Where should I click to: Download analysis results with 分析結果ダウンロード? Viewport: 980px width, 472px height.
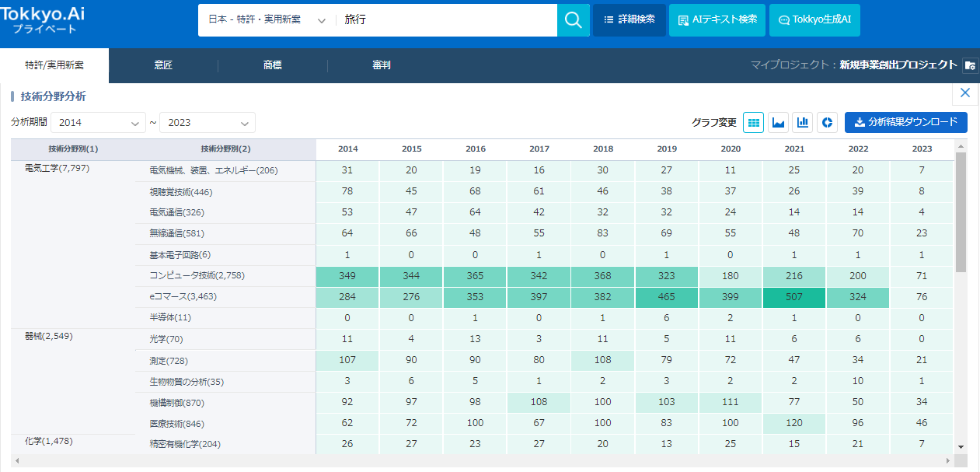pyautogui.click(x=905, y=122)
